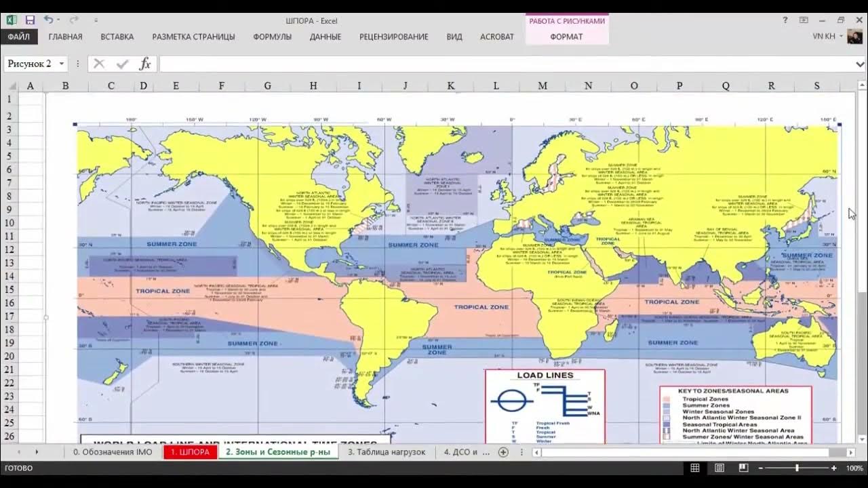
Task: Click the user account avatar picture
Action: [x=856, y=37]
